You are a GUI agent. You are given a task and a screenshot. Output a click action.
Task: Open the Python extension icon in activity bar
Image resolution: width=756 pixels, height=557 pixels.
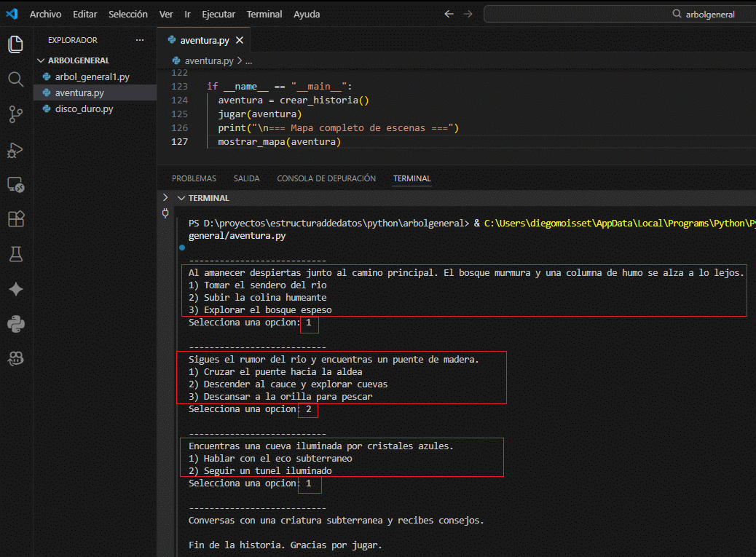pyautogui.click(x=15, y=324)
